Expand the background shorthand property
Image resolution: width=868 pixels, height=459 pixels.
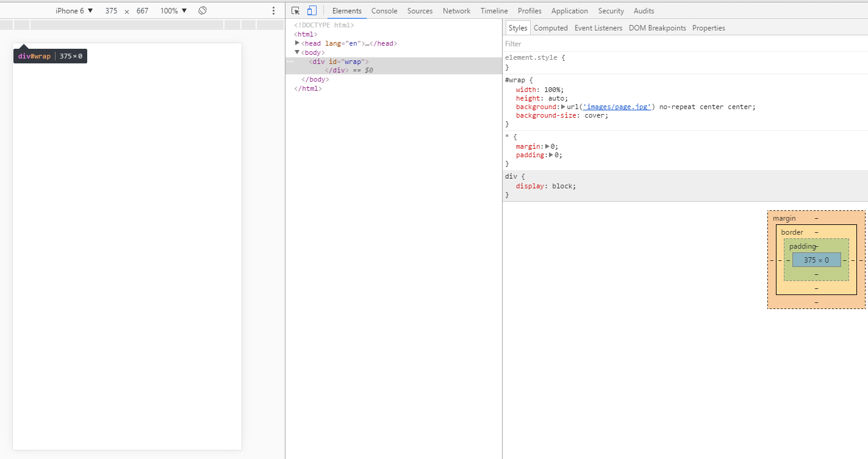point(563,107)
